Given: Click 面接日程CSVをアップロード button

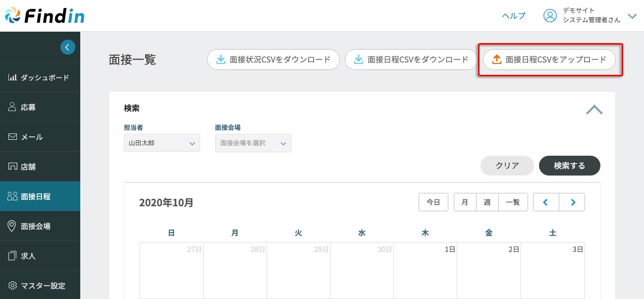Looking at the screenshot, I should pos(549,60).
